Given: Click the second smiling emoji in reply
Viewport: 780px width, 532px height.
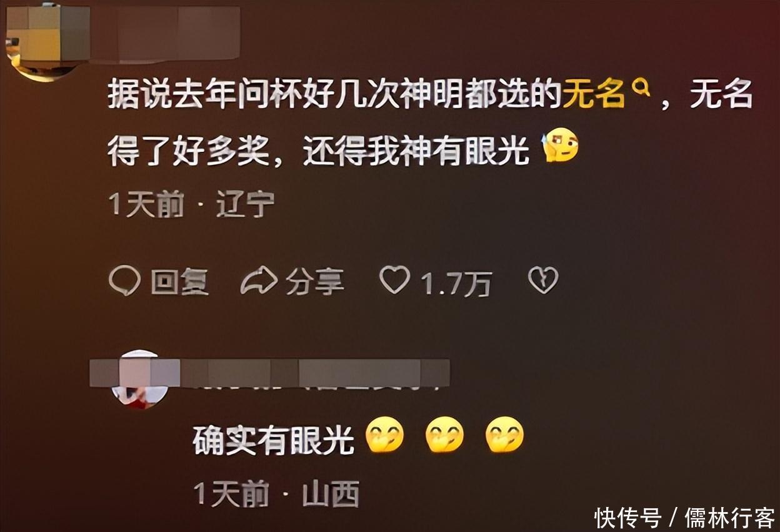Looking at the screenshot, I should point(444,435).
